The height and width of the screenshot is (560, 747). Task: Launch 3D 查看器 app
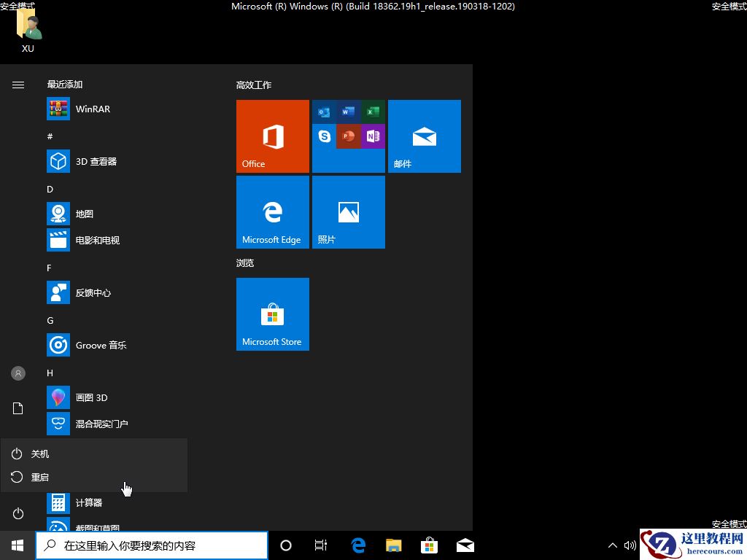point(96,162)
